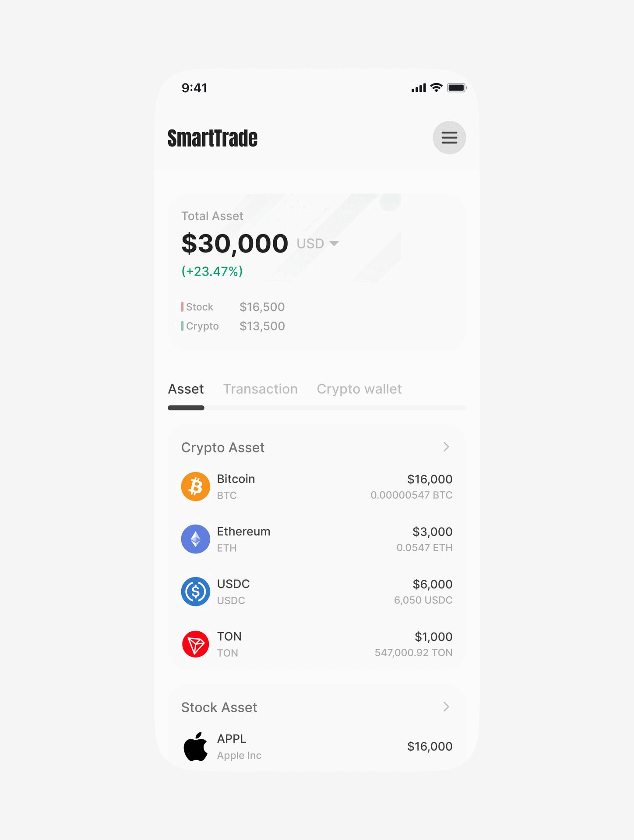The height and width of the screenshot is (840, 634).
Task: Click the TON coin icon
Action: tap(196, 644)
